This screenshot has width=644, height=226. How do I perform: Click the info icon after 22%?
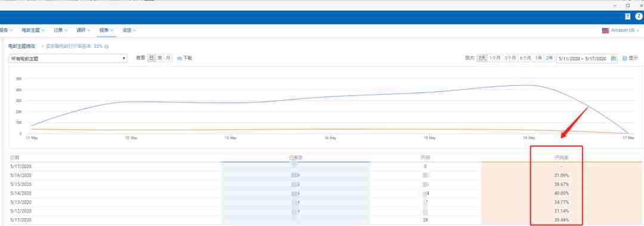pos(106,47)
